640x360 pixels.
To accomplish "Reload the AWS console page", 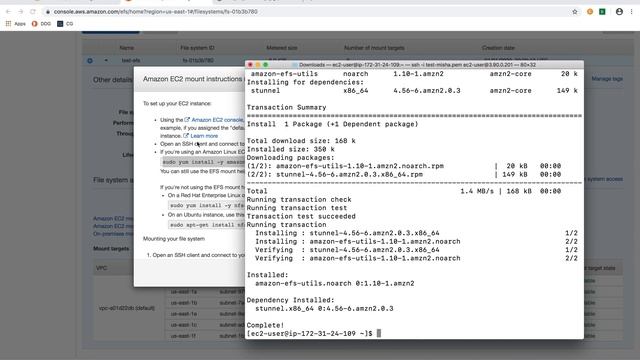I will 33,12.
